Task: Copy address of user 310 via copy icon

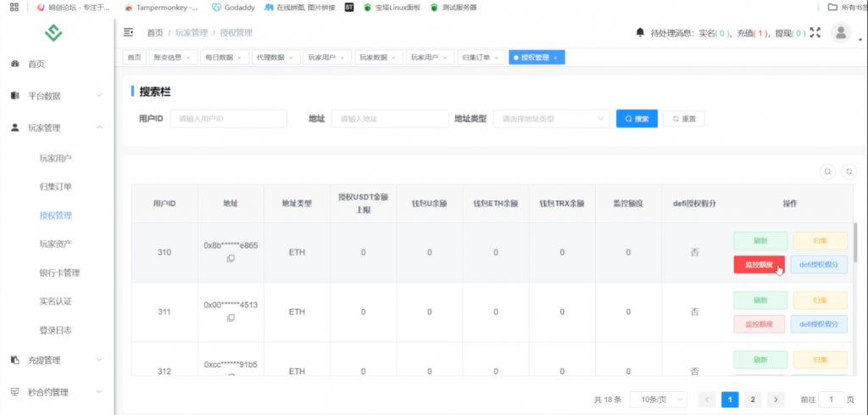Action: pos(231,258)
